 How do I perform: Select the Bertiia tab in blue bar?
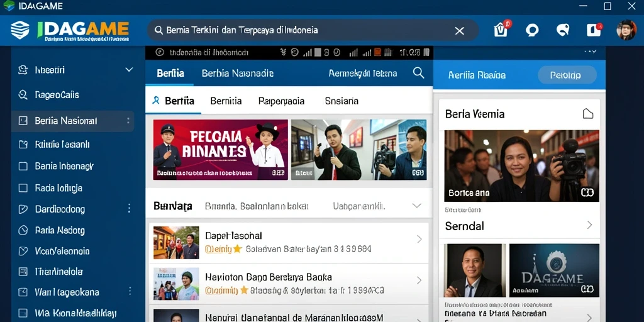170,74
